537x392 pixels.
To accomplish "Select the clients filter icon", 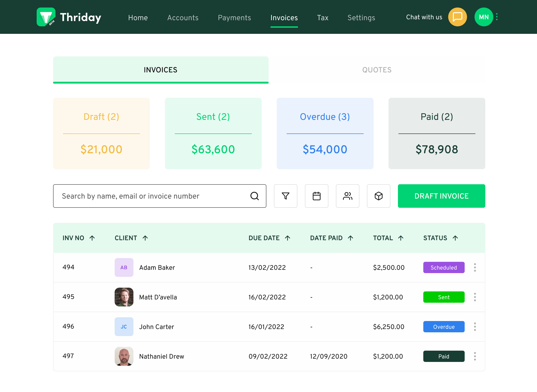I will pos(347,196).
